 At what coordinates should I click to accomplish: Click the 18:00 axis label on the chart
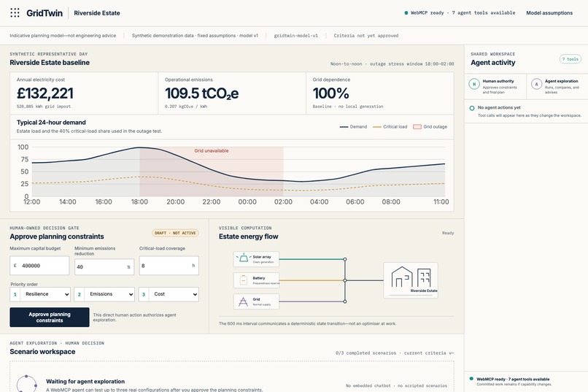(x=139, y=201)
